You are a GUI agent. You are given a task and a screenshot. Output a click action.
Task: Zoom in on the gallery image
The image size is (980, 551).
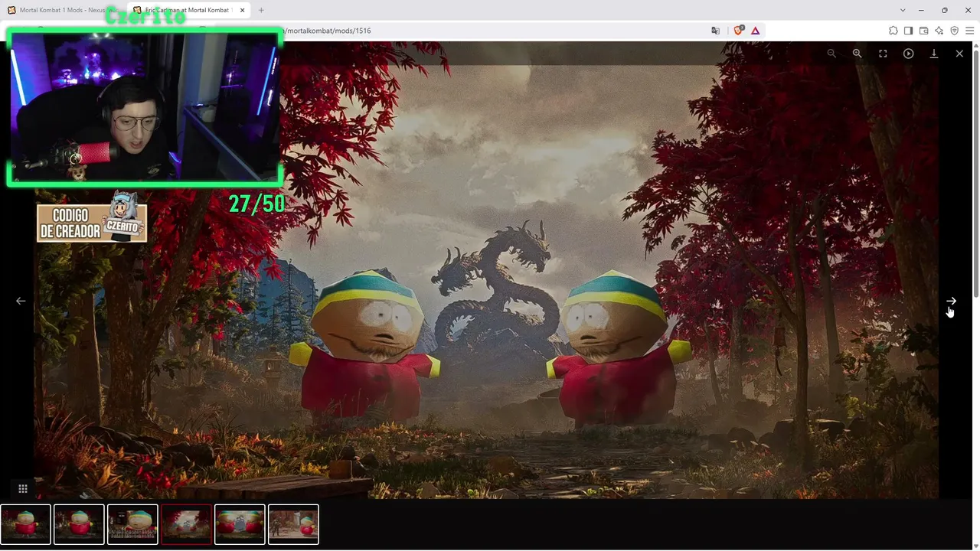click(x=857, y=54)
